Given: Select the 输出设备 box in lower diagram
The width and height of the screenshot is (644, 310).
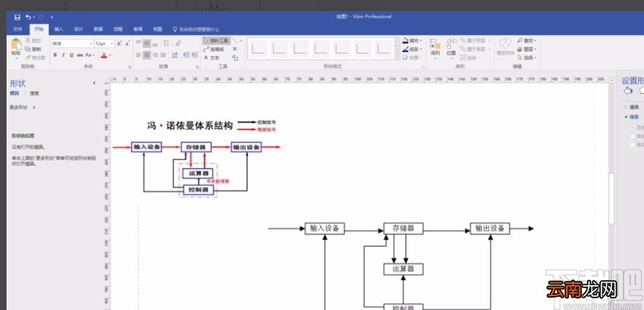Looking at the screenshot, I should point(490,229).
